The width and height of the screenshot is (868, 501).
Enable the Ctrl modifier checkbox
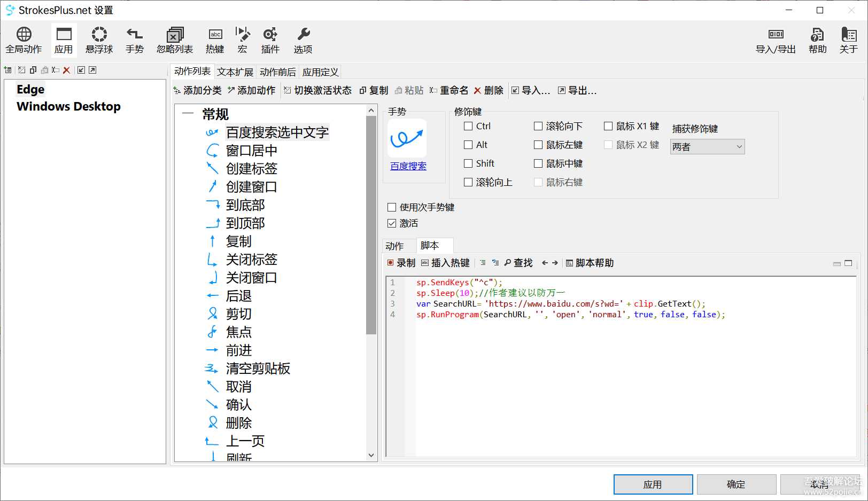click(468, 126)
